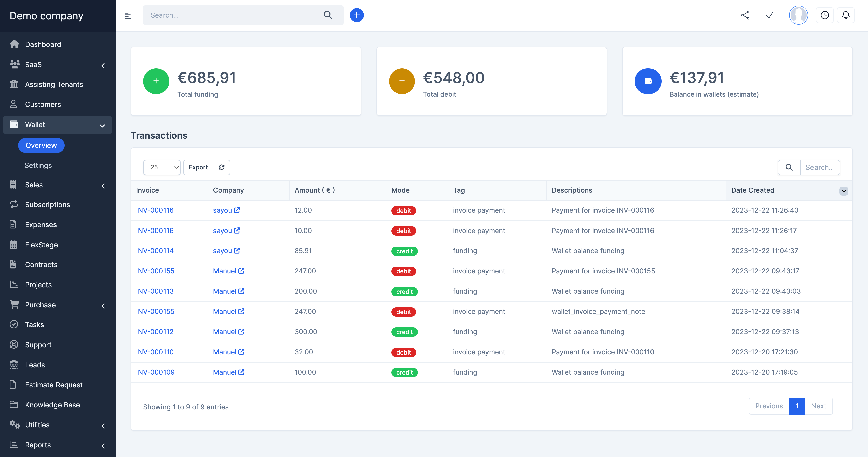Open Wallet Settings submenu item

[x=38, y=165]
